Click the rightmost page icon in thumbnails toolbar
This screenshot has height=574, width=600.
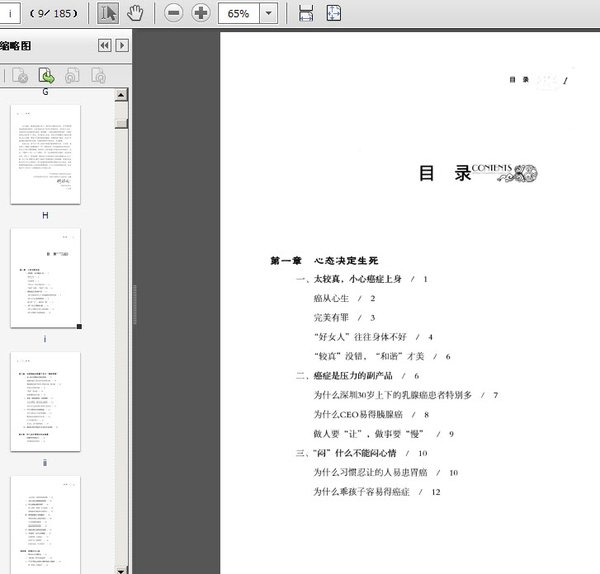(x=98, y=75)
